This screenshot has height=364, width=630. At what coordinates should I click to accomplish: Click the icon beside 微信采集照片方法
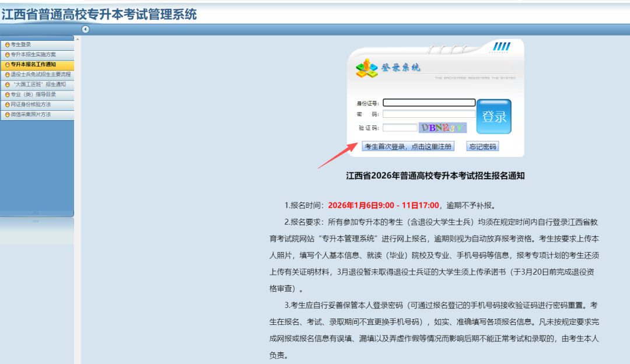(7, 115)
